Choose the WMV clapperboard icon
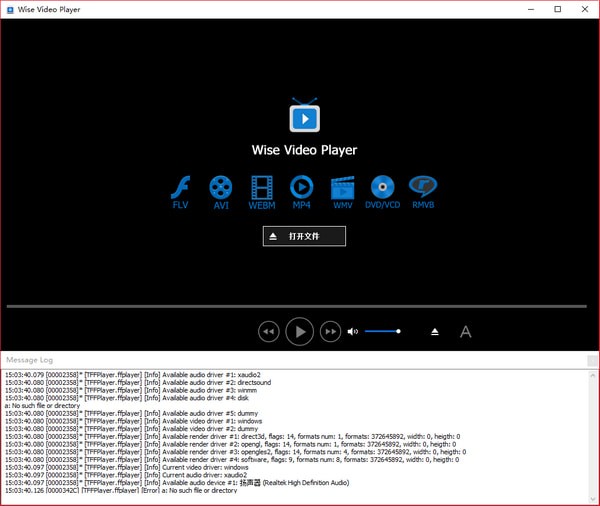Screen dimensions: 600x506 (343, 188)
